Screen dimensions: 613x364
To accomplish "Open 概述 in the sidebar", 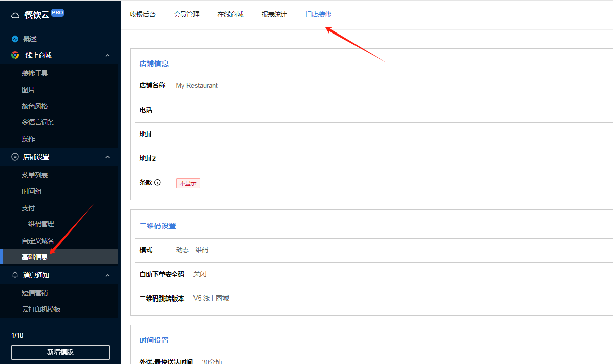I will (x=30, y=39).
